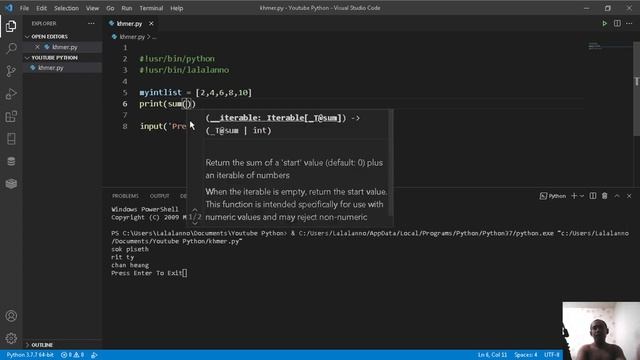Click Ln 6, Col 11 cursor position

pos(492,355)
